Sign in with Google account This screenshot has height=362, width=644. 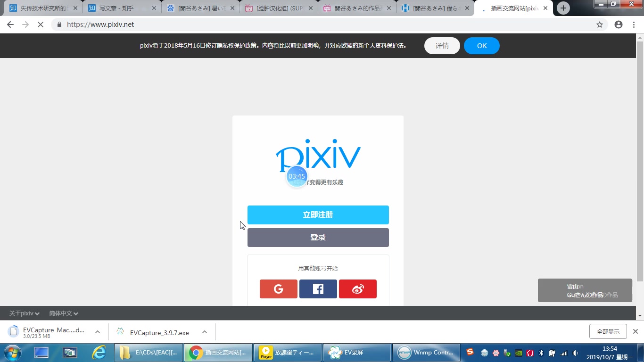tap(279, 289)
